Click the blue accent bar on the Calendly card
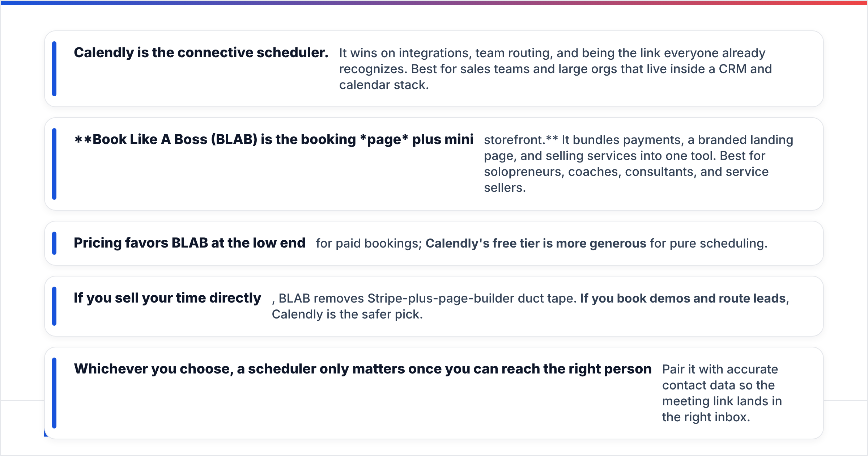 pyautogui.click(x=54, y=69)
